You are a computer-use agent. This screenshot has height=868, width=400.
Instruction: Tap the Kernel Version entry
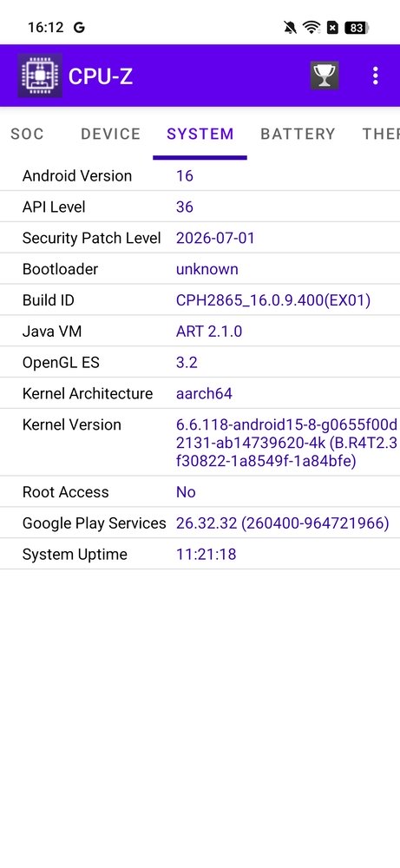click(x=200, y=443)
